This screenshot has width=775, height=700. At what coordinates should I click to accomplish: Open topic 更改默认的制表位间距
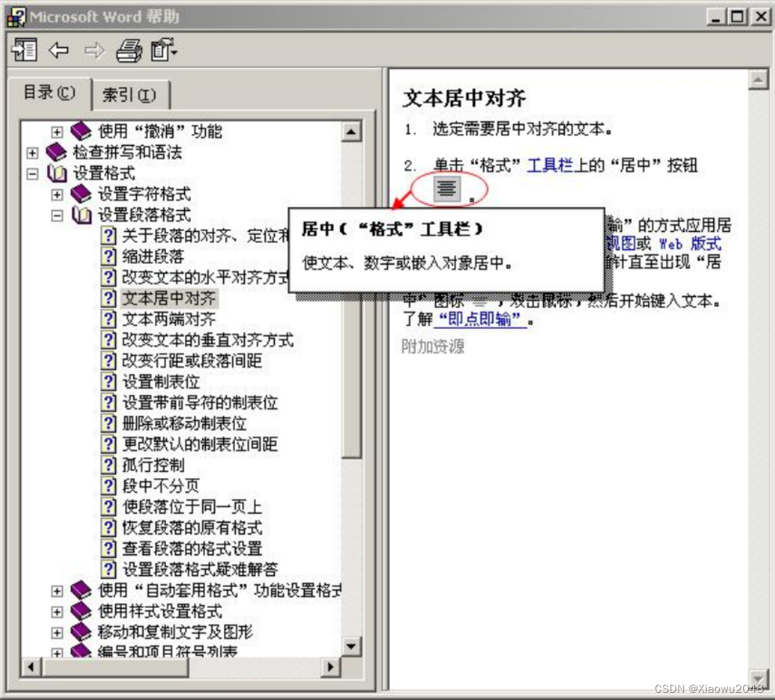(199, 444)
